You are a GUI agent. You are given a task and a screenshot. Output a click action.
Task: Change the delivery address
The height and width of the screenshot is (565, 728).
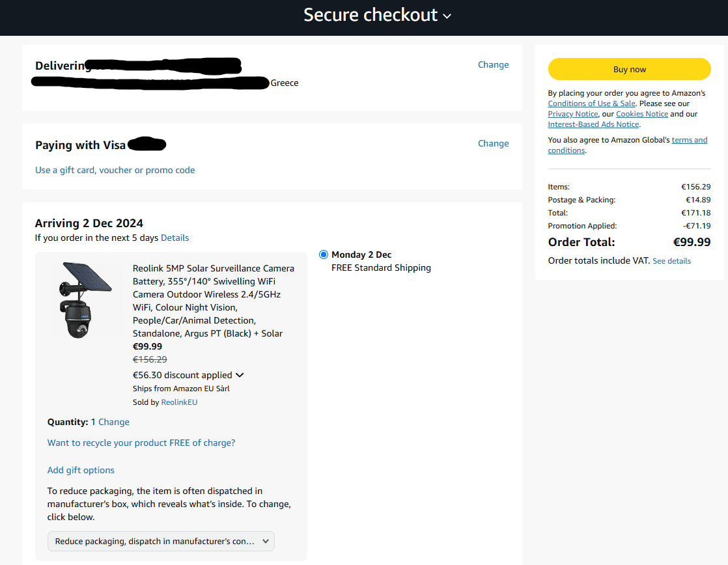pos(493,64)
